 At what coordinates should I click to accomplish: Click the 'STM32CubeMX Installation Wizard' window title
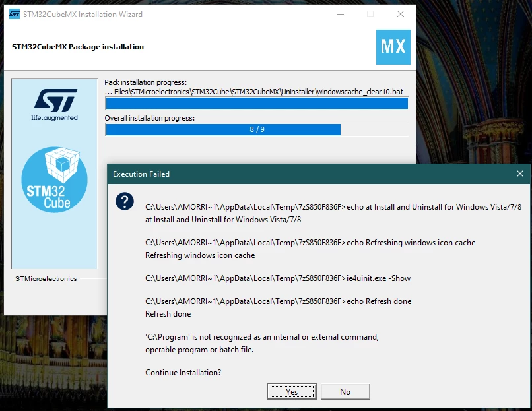(83, 15)
